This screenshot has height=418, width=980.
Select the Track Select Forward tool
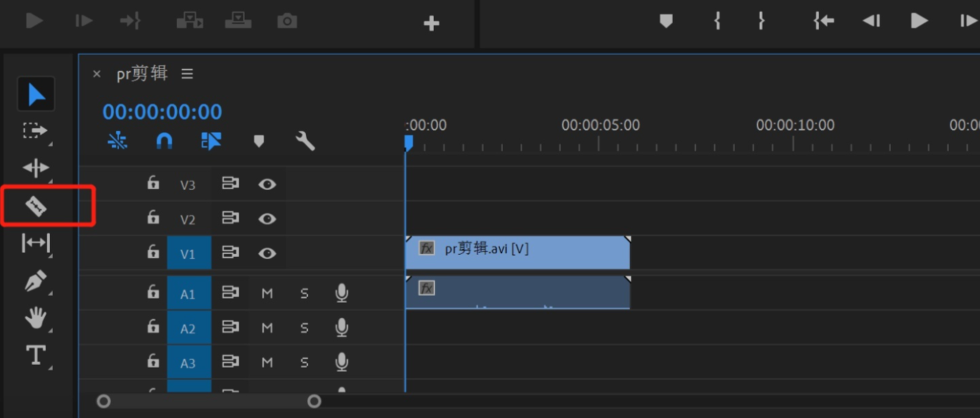click(x=35, y=131)
